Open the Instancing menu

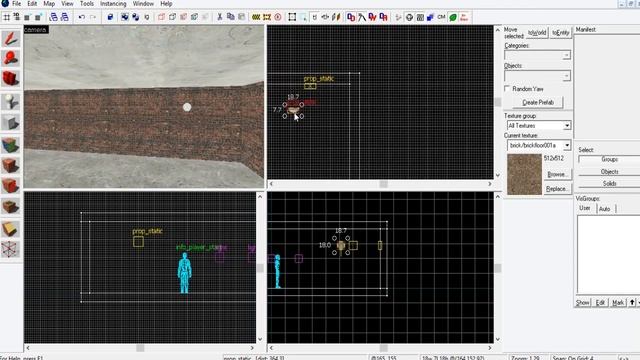[x=113, y=4]
